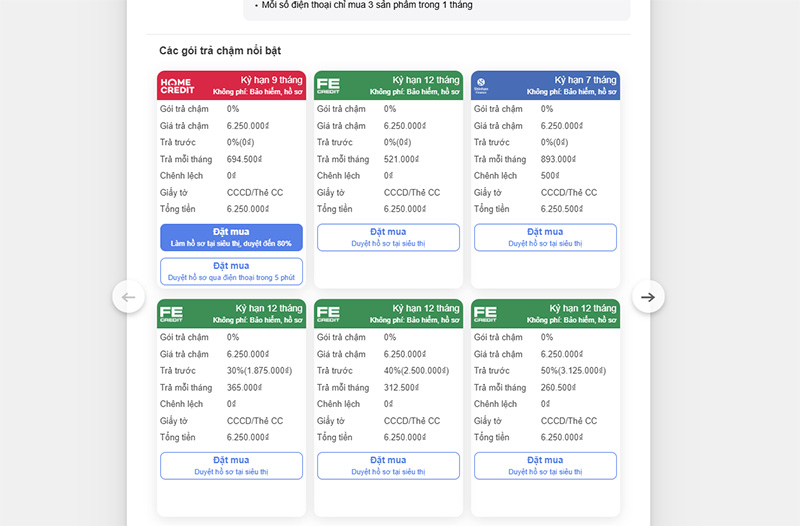Click the left arrow carousel button
This screenshot has width=800, height=526.
pos(129,297)
